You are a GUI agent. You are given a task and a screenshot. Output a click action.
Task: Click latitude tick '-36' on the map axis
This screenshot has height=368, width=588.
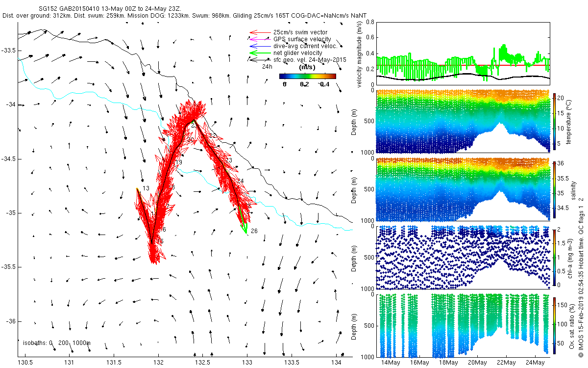coord(11,321)
